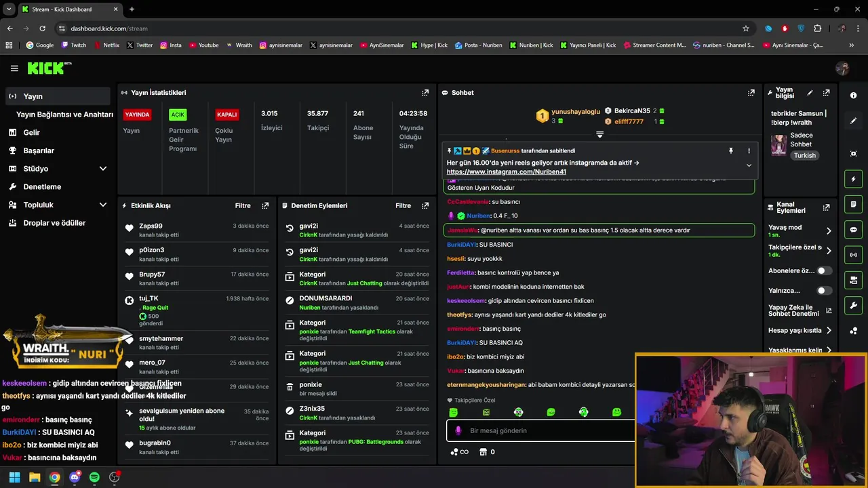Toggle the Abonelere özel chat switch
Viewport: 868px width, 488px height.
tap(824, 270)
